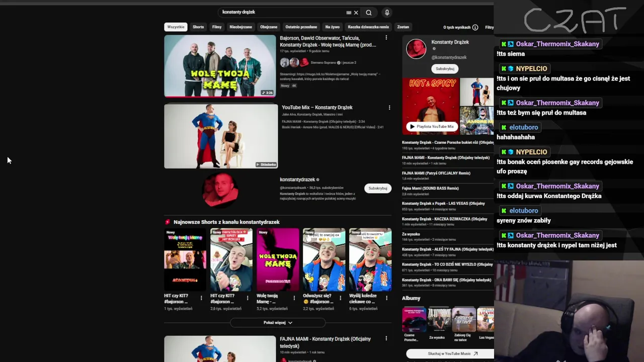
Task: Open 'Konstanty Drążek x Popek - LAS VEGAS' track
Action: [444, 206]
